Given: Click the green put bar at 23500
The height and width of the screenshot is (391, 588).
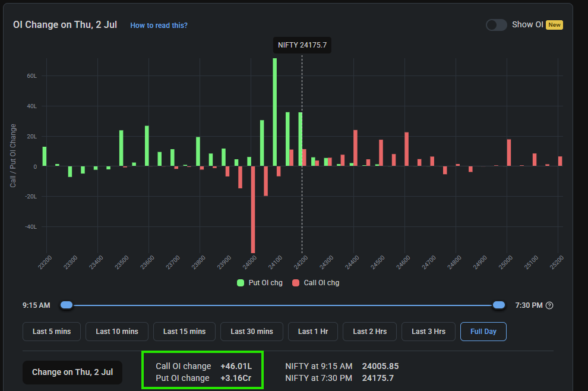Looking at the screenshot, I should 122,148.
